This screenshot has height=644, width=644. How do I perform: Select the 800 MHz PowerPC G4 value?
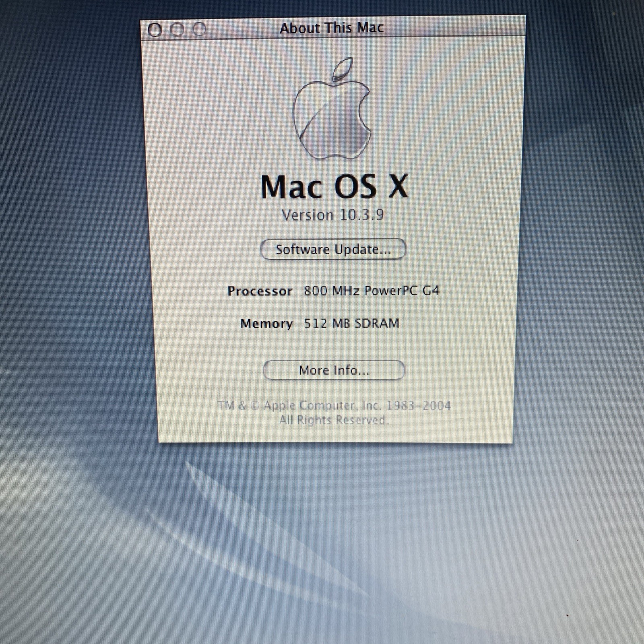point(371,291)
